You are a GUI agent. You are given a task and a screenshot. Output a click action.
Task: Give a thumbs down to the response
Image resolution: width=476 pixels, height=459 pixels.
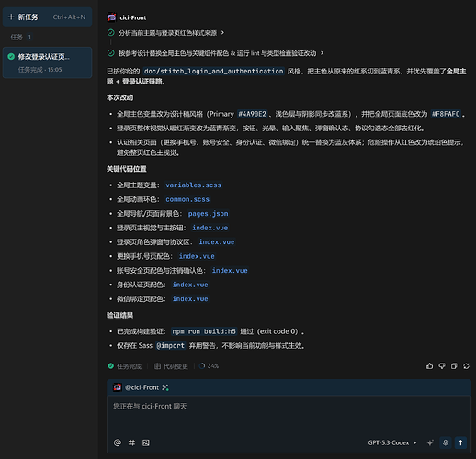(x=442, y=366)
